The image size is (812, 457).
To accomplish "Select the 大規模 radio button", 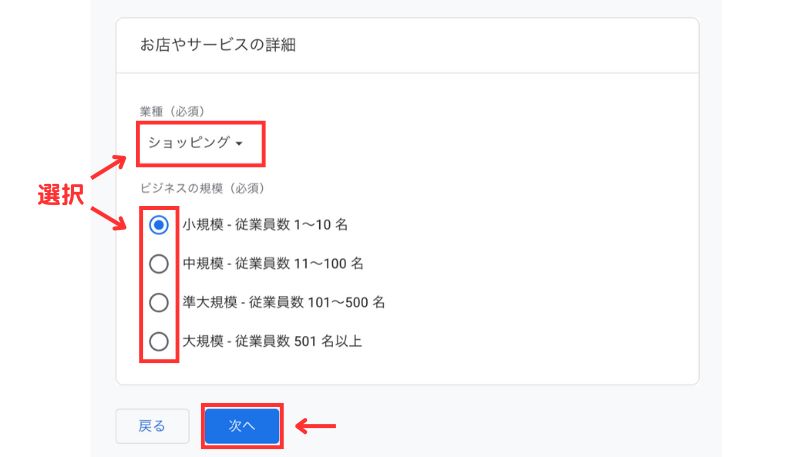I will (158, 341).
